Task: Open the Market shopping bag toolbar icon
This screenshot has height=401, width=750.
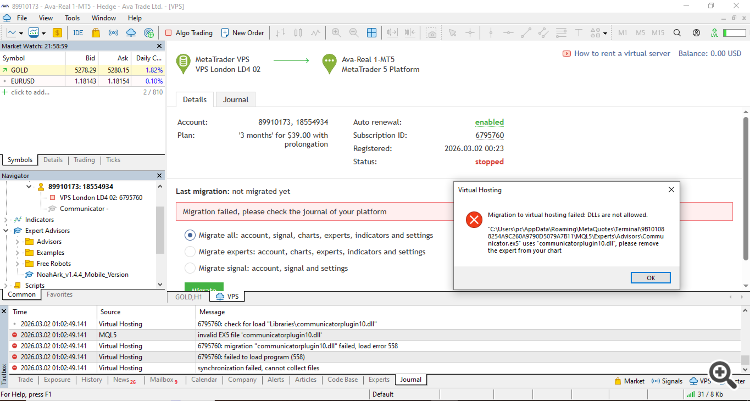Action: pos(96,33)
